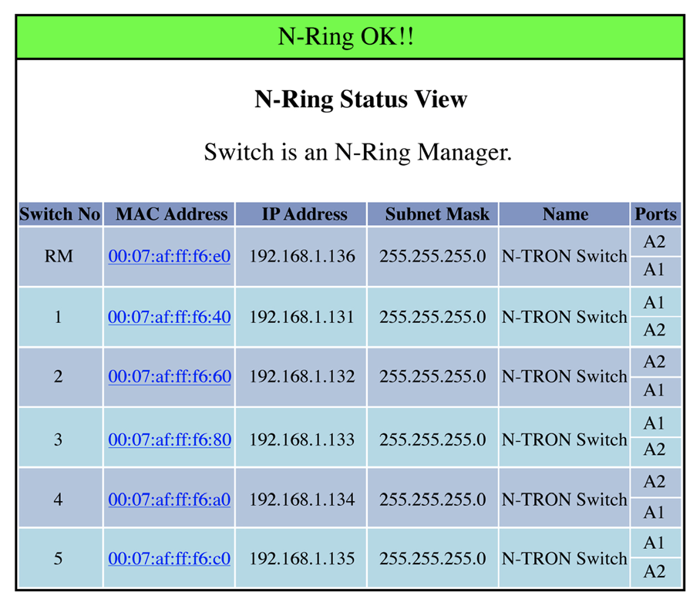Screen dimensions: 700x606
Task: Select the Switch No column header
Action: coord(60,214)
